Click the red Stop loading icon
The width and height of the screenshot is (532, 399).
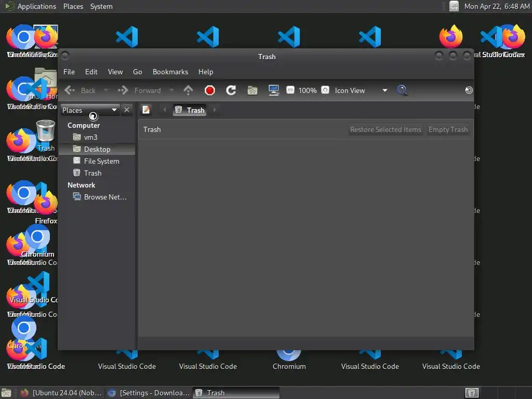click(210, 90)
